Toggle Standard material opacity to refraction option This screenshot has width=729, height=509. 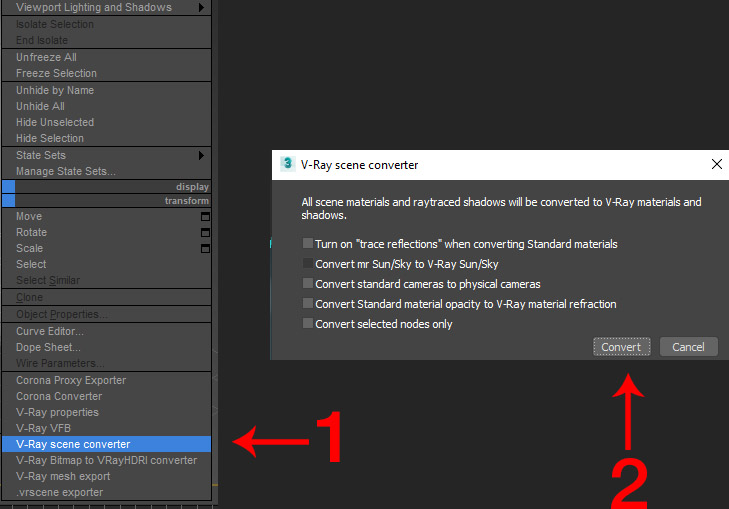307,303
